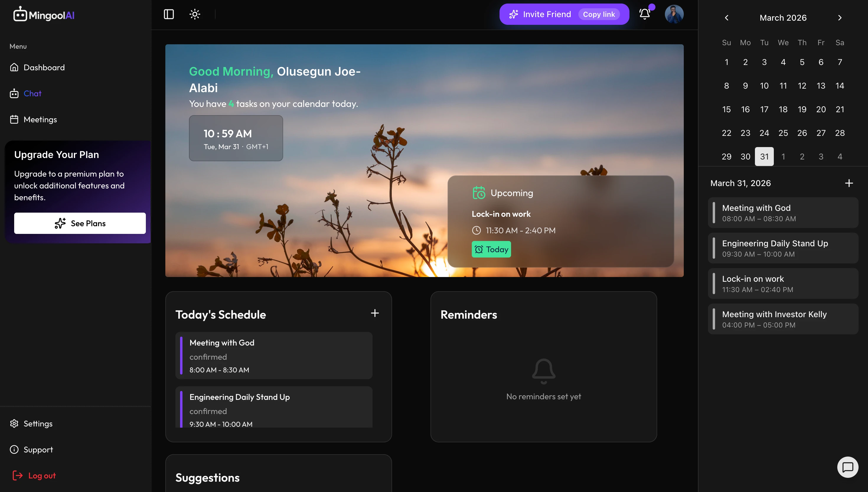868x492 pixels.
Task: Add an event to Today's Schedule
Action: [x=375, y=313]
